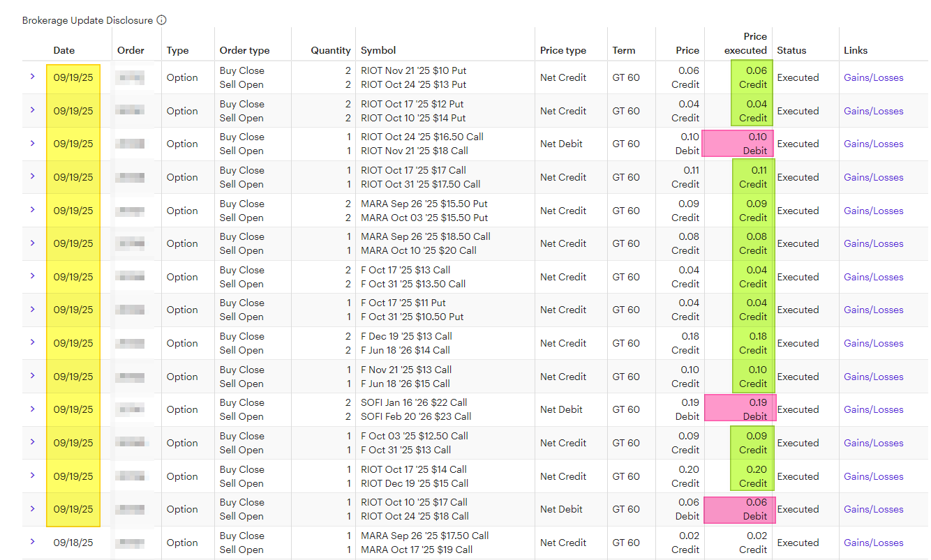Expand the RIOT Oct 24 $16.50 Call order row

tap(33, 143)
